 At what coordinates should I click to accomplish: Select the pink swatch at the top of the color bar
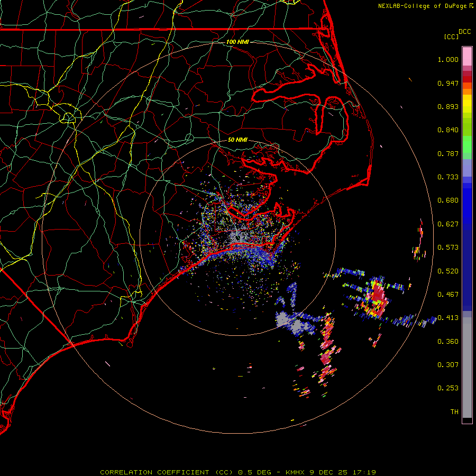467,57
